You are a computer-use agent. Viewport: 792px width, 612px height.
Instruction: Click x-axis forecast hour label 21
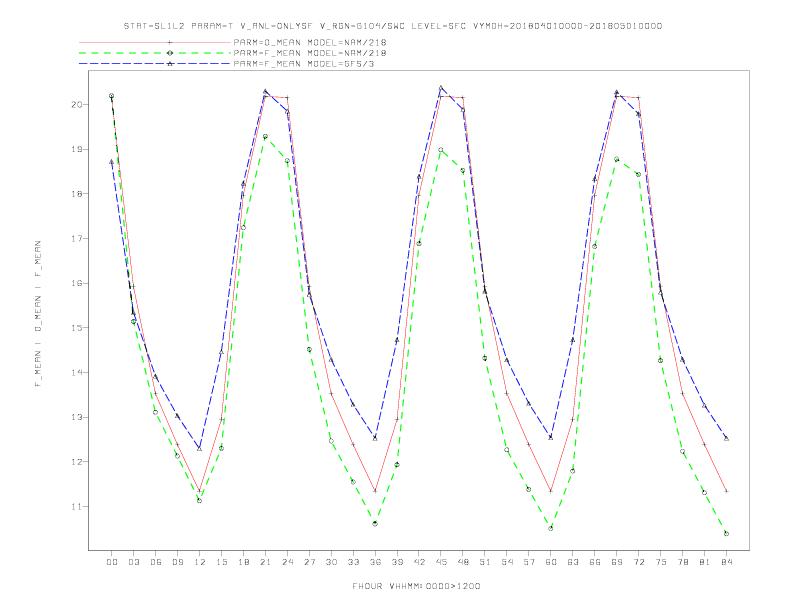click(x=265, y=562)
